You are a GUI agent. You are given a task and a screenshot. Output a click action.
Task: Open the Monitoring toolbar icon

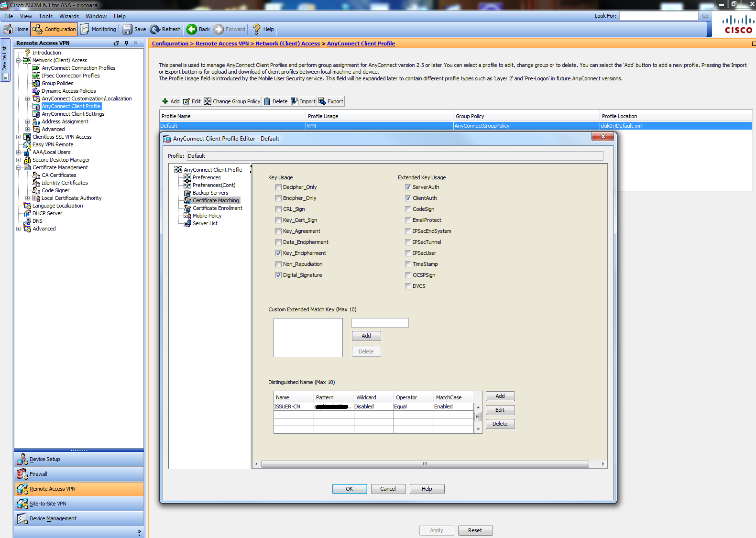85,29
